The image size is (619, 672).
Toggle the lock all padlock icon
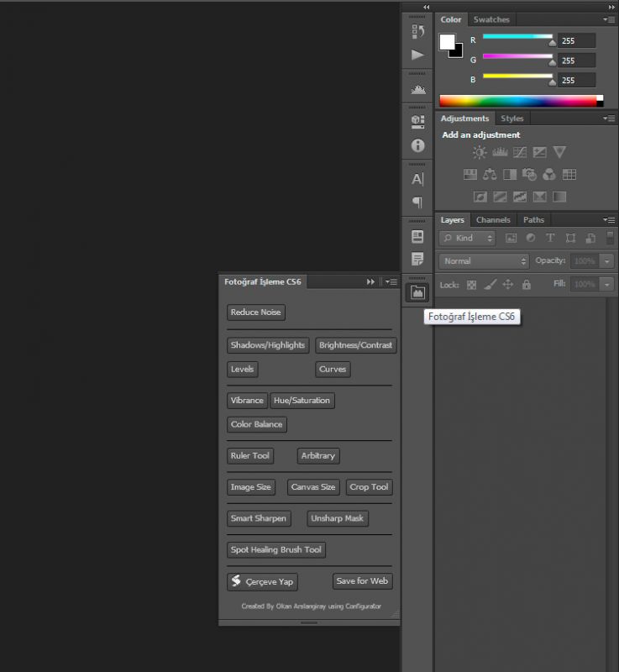pyautogui.click(x=527, y=285)
